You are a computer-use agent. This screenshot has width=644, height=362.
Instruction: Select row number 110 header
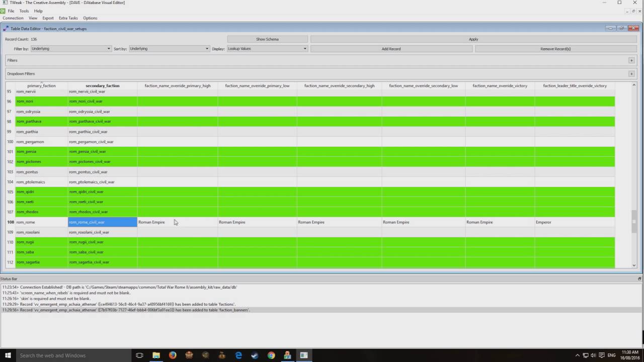pyautogui.click(x=10, y=242)
